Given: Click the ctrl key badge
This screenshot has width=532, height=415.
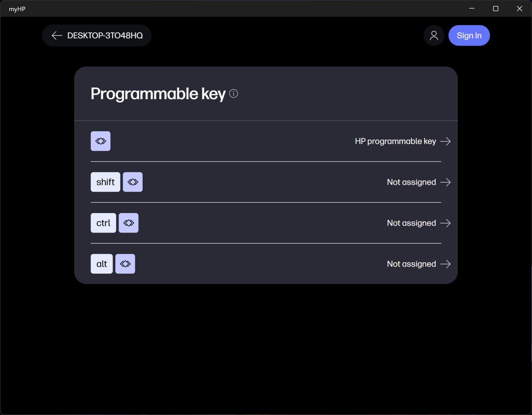Looking at the screenshot, I should click(x=103, y=223).
